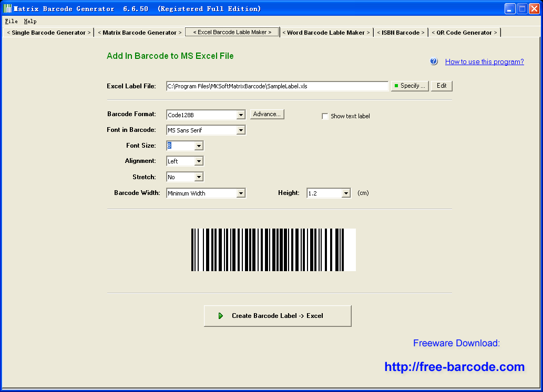Image resolution: width=543 pixels, height=392 pixels.
Task: Open the File menu
Action: pos(11,21)
